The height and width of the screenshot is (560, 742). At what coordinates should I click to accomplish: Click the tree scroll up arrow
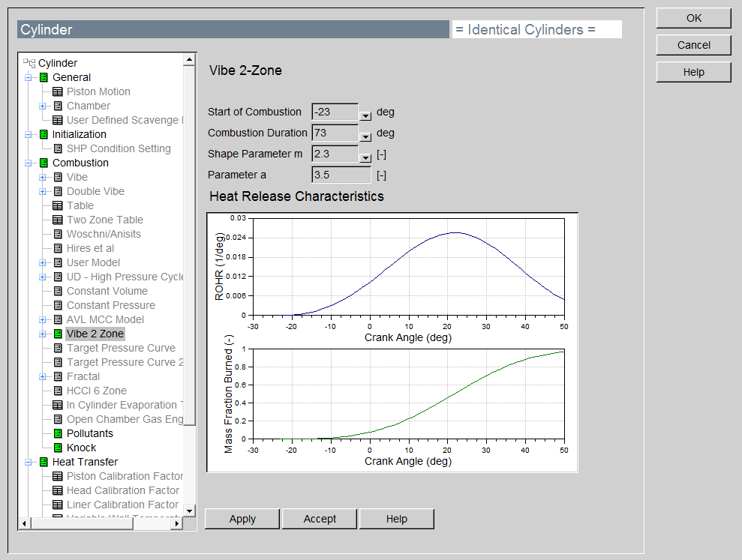(x=189, y=59)
